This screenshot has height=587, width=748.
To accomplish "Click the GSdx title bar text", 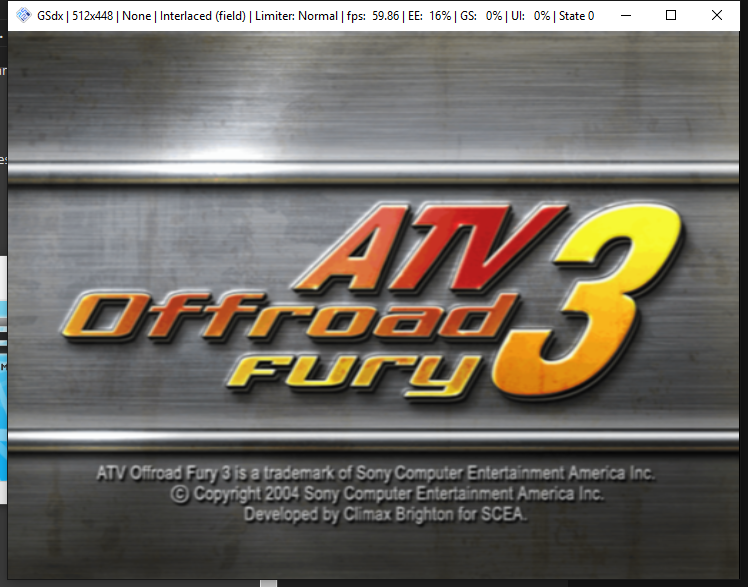I will 315,16.
